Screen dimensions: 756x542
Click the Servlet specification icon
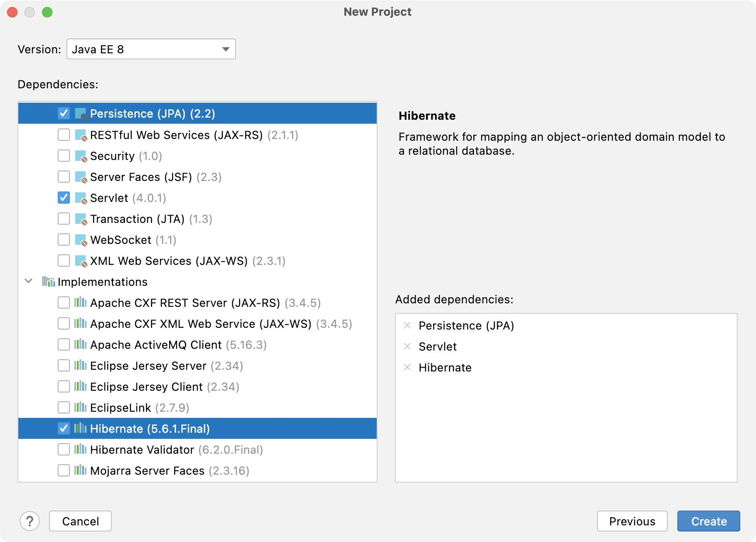tap(81, 198)
